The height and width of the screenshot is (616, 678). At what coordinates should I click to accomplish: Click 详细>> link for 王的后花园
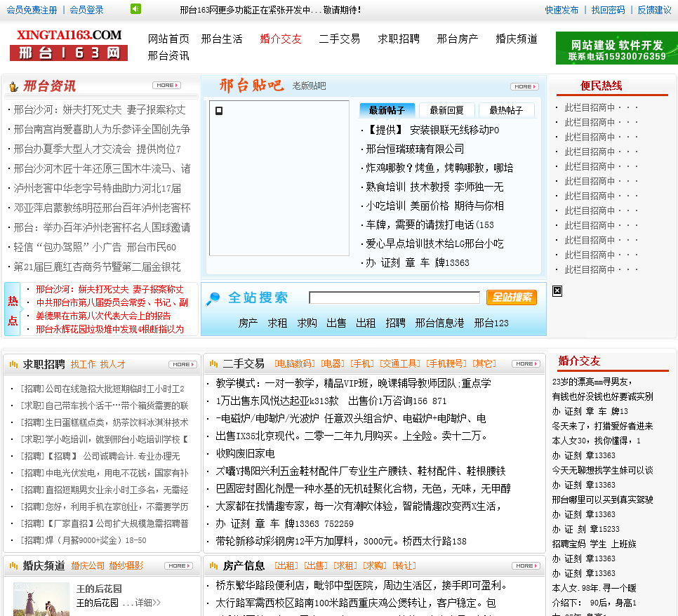(x=148, y=603)
